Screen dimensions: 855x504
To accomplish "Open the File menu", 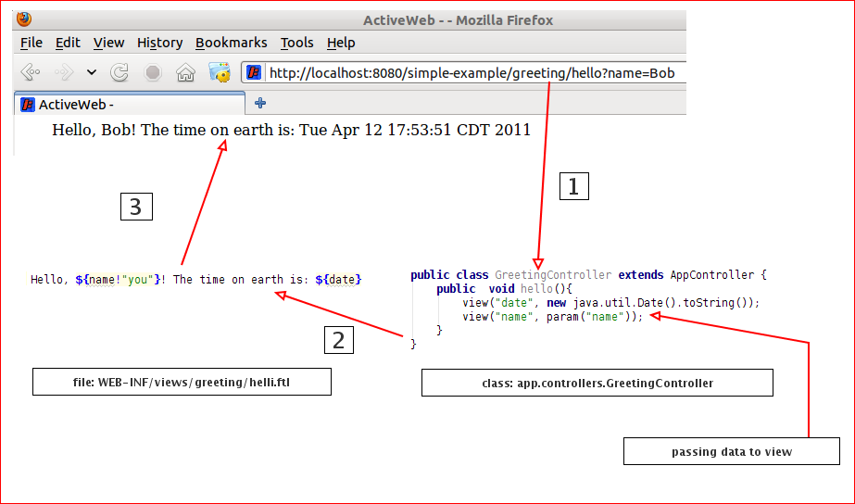I will pos(31,43).
